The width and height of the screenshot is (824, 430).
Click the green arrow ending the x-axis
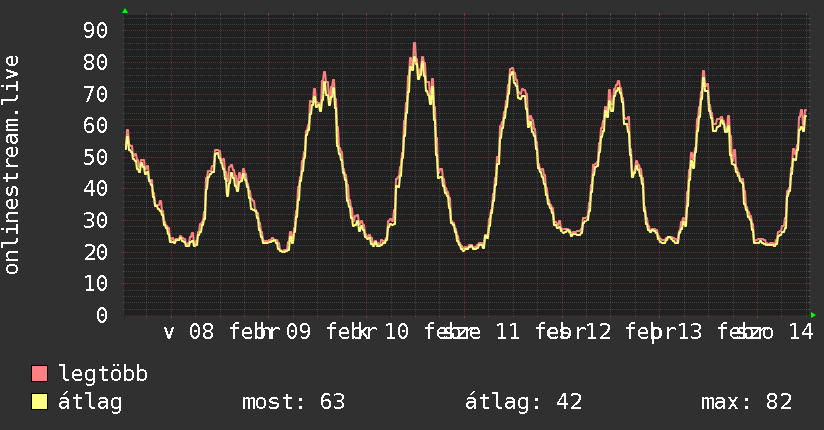pos(813,315)
